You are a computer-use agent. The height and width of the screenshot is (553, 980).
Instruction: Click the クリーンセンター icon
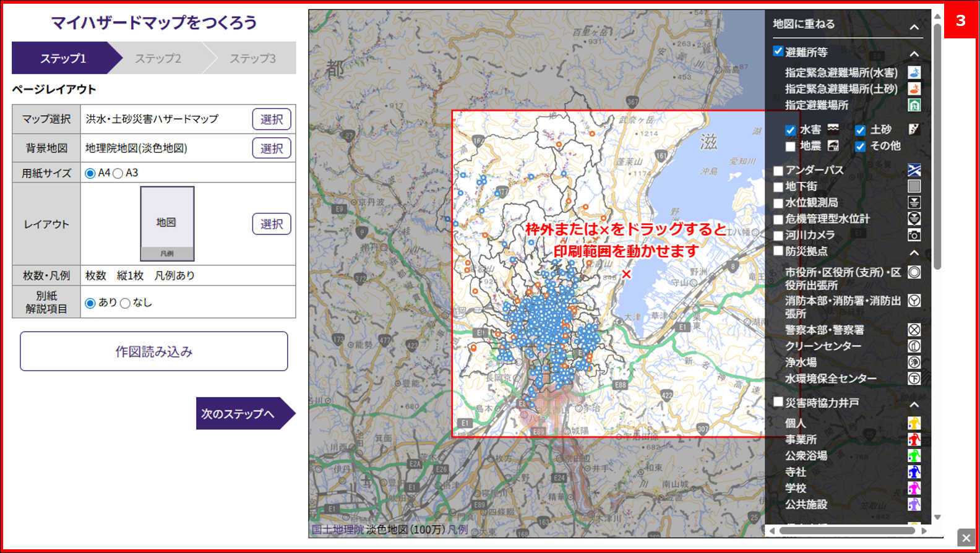coord(914,346)
